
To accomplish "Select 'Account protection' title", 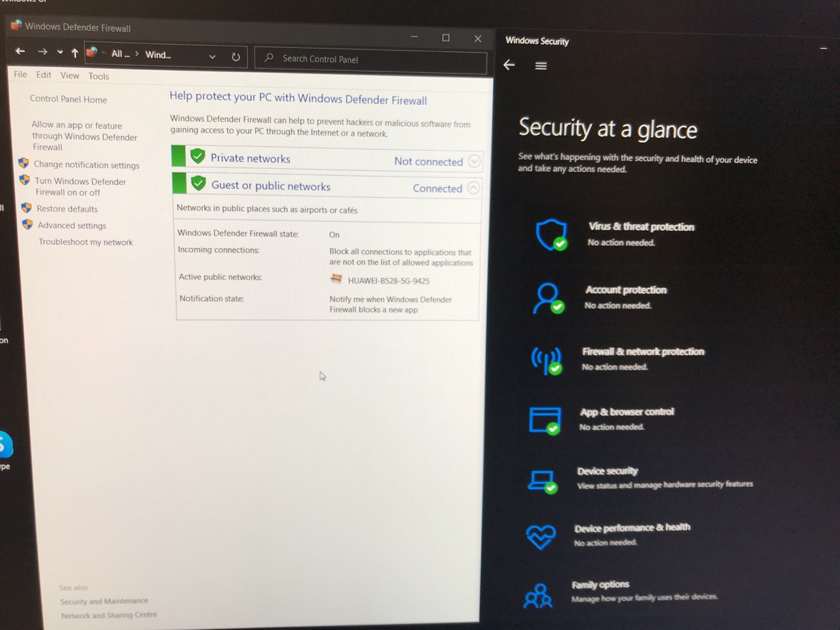I will (625, 289).
